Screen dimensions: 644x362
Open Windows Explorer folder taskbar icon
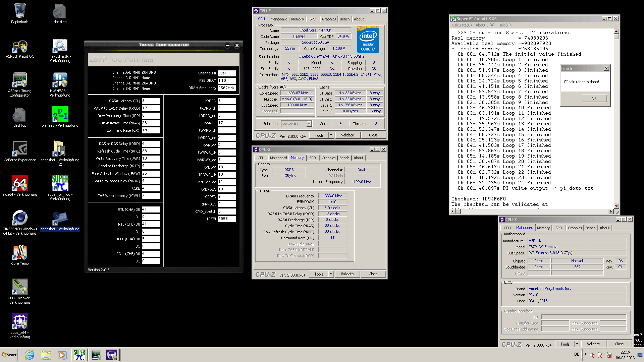[46, 355]
